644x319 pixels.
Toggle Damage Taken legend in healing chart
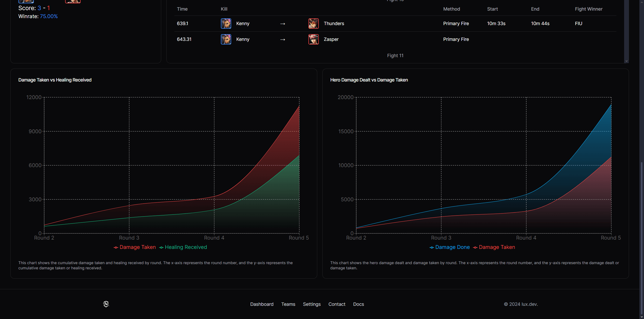[x=135, y=247]
